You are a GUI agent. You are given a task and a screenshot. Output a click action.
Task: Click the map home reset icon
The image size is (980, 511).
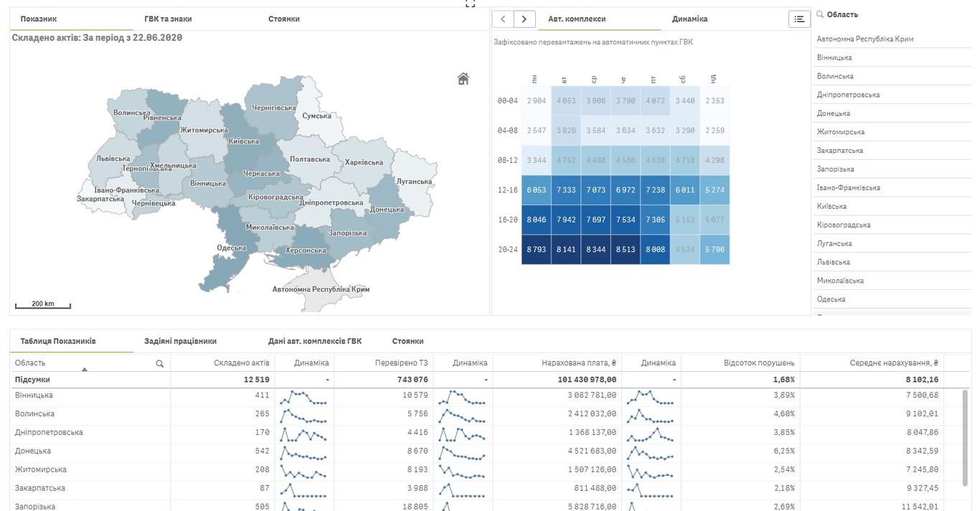pos(463,79)
